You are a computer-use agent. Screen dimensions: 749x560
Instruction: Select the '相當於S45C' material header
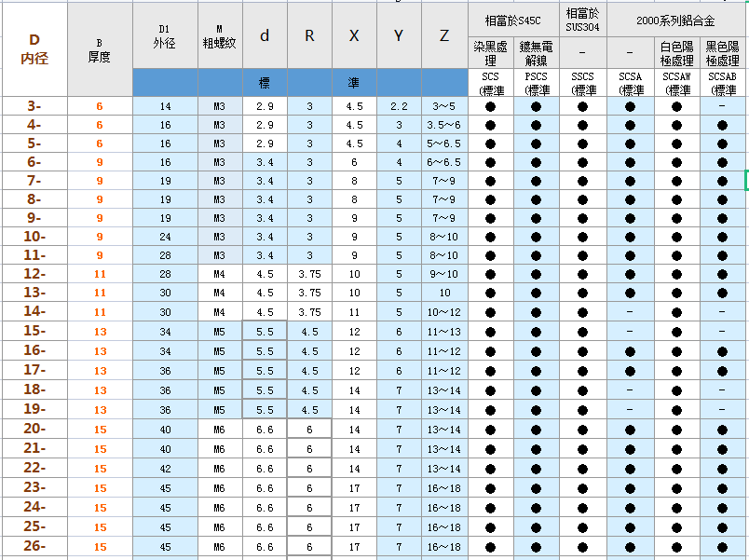513,20
